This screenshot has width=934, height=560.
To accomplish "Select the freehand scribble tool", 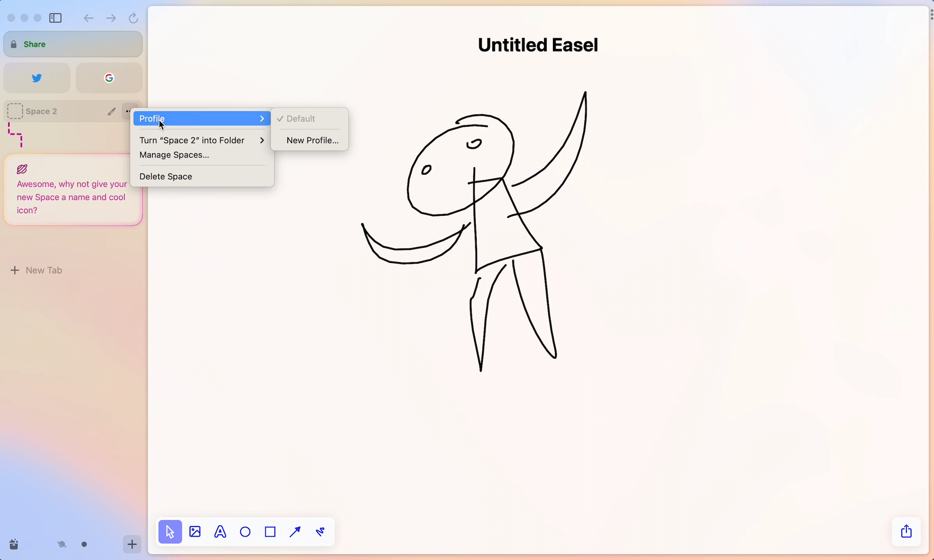I will click(x=320, y=532).
